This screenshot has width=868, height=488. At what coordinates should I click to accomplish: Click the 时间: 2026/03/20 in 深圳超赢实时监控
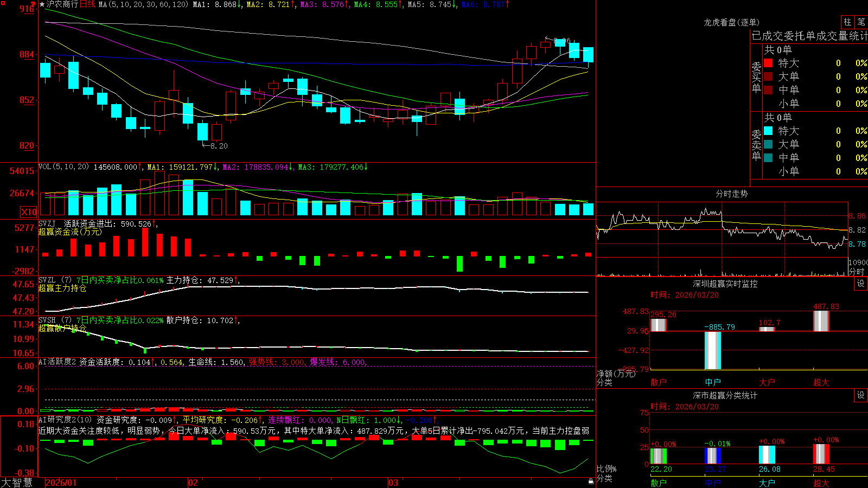[x=684, y=295]
